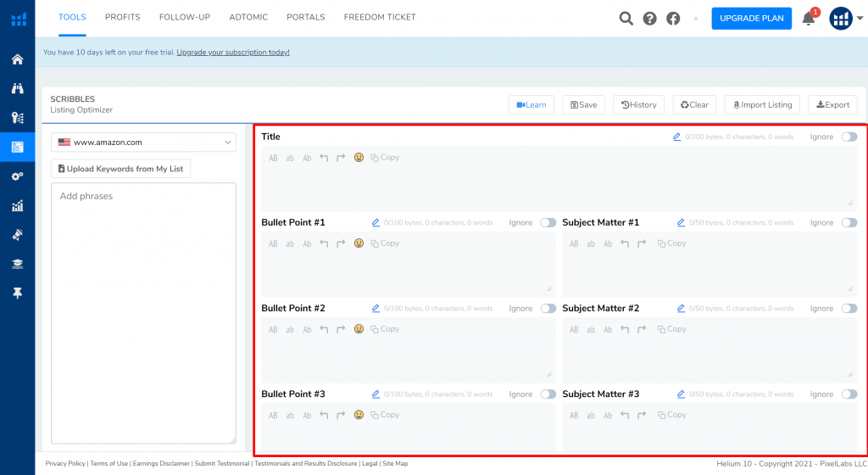Toggle Ignore switch for Subject Matter #2
The height and width of the screenshot is (475, 868).
click(849, 309)
